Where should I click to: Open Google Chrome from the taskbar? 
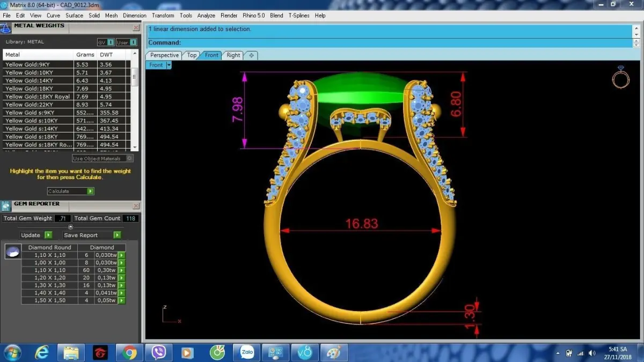(129, 353)
